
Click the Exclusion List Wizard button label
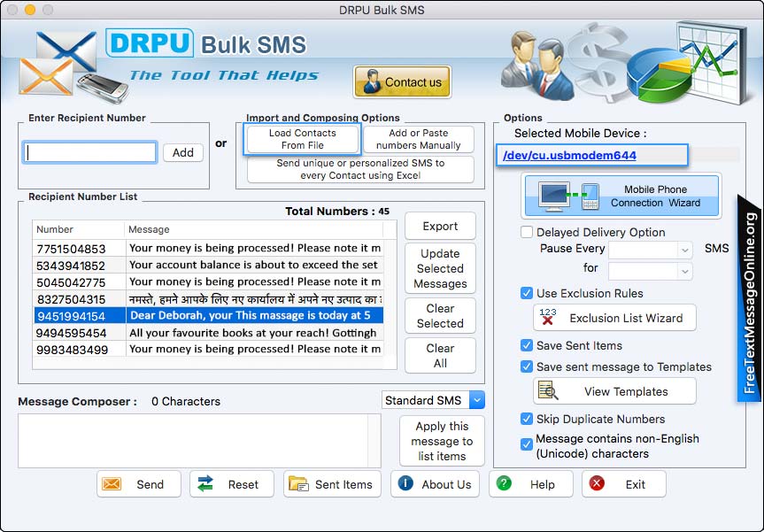coord(626,318)
